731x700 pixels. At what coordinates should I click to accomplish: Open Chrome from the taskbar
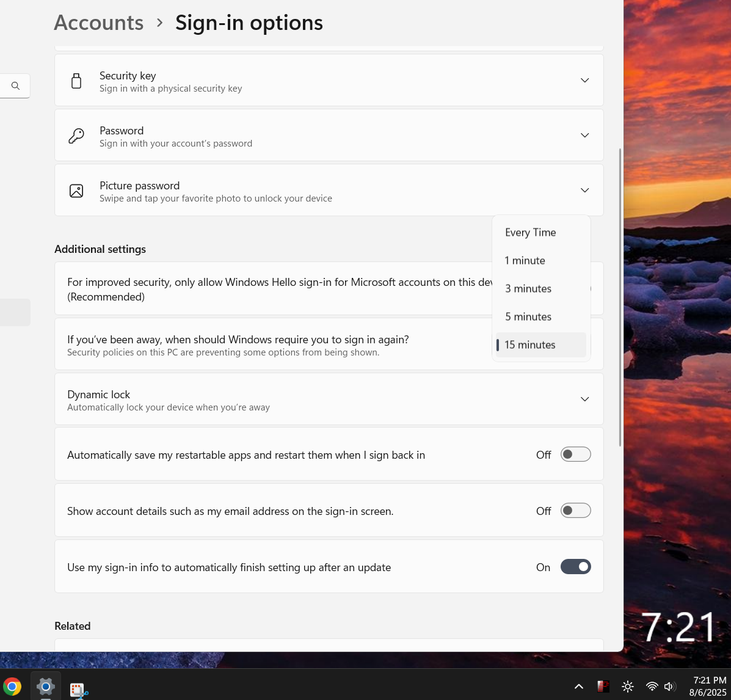(x=12, y=687)
